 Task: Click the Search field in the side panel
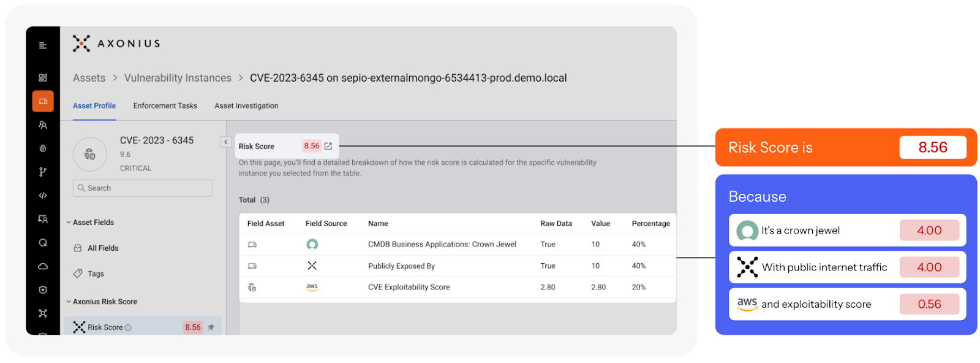[x=143, y=188]
